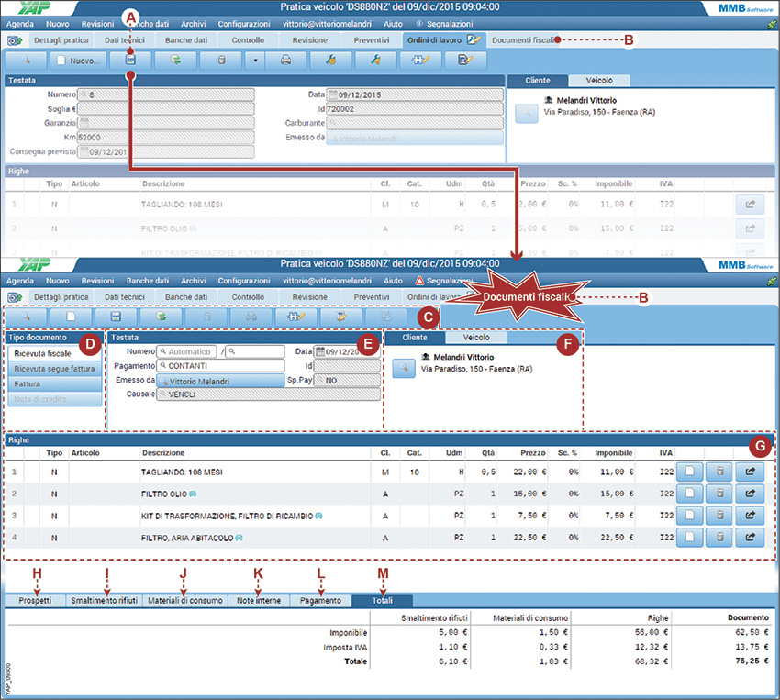Click new-row icon on FILTRO, ARIA ABITACOLO row

689,537
